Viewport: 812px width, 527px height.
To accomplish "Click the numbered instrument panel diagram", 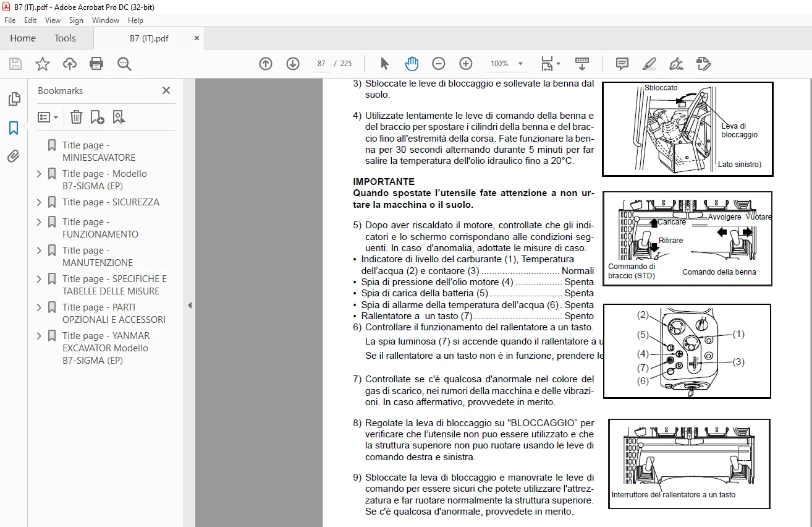I will 687,351.
